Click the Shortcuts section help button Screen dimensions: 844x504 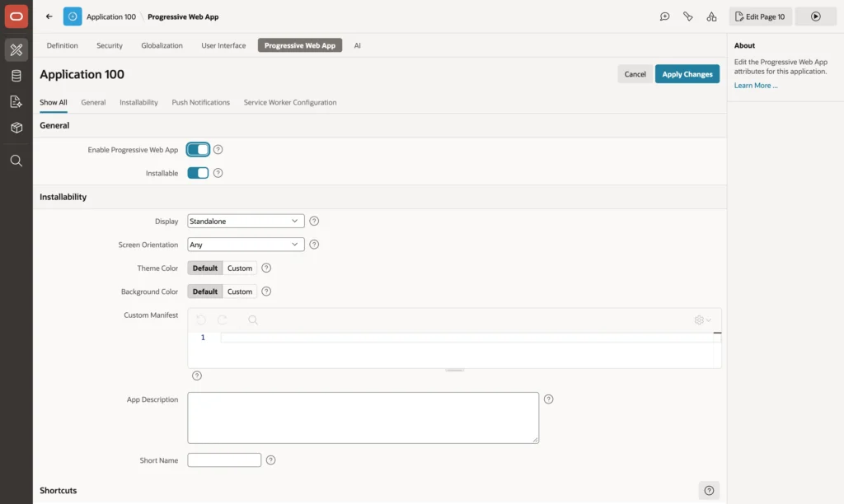pyautogui.click(x=709, y=491)
